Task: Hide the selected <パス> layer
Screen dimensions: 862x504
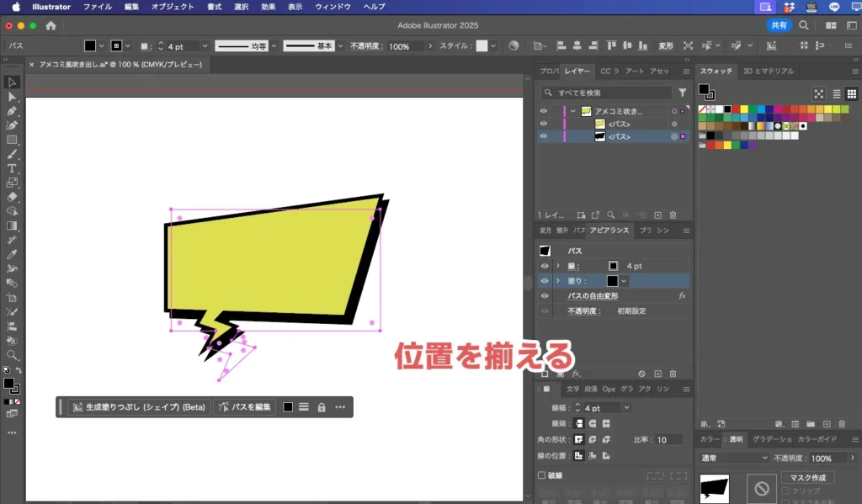Action: pos(543,136)
